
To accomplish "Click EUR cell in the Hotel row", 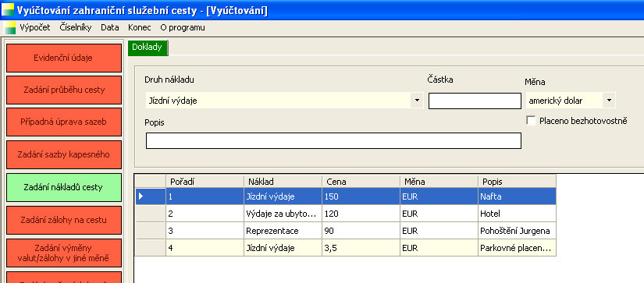I will [x=439, y=214].
